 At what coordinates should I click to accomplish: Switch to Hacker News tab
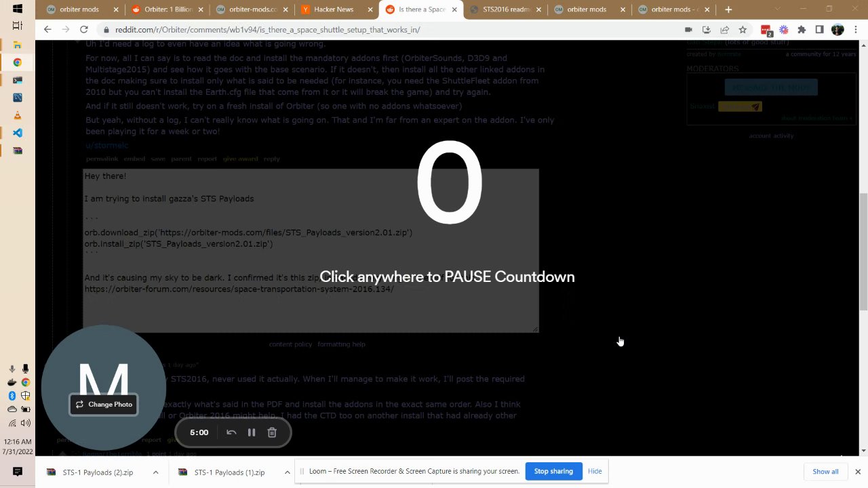click(x=337, y=9)
